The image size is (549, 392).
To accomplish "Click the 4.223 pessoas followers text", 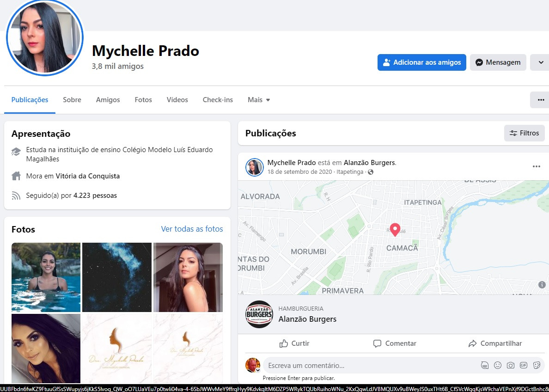I will (x=95, y=196).
